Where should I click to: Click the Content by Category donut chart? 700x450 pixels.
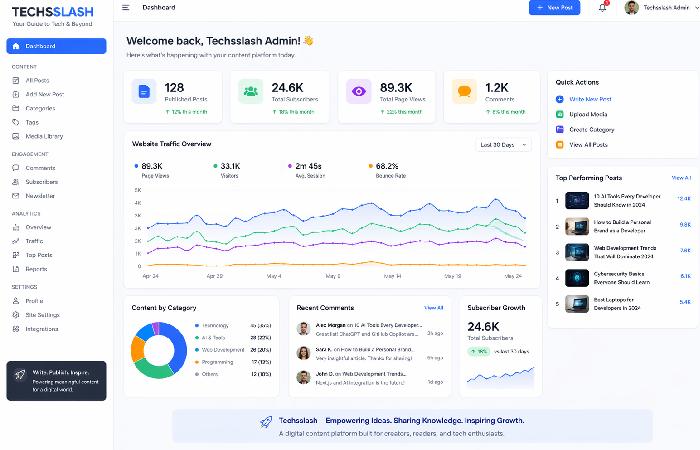point(159,350)
